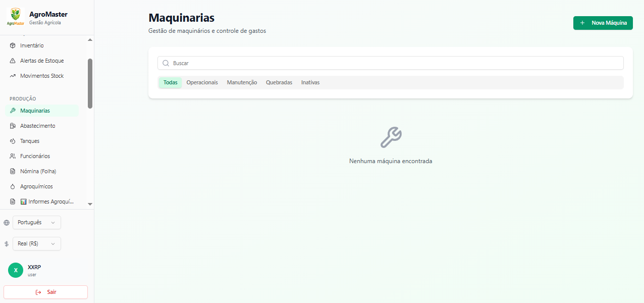644x303 pixels.
Task: Select Maquinarias in the sidebar
Action: point(42,111)
